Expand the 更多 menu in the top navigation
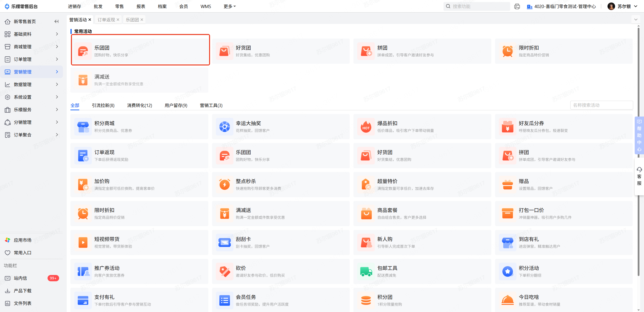Image resolution: width=644 pixels, height=312 pixels. click(x=229, y=7)
